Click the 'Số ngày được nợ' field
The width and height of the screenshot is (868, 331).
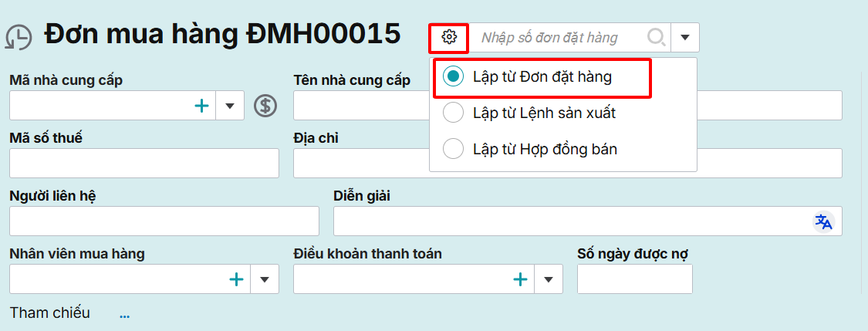coord(634,279)
